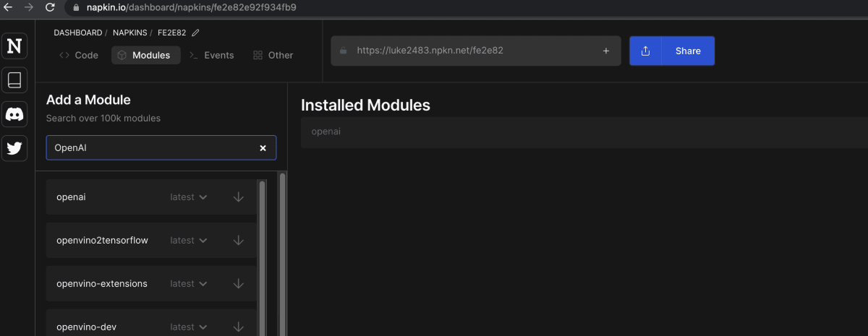Install openvino-dev with download arrow
This screenshot has height=336, width=868.
(239, 327)
